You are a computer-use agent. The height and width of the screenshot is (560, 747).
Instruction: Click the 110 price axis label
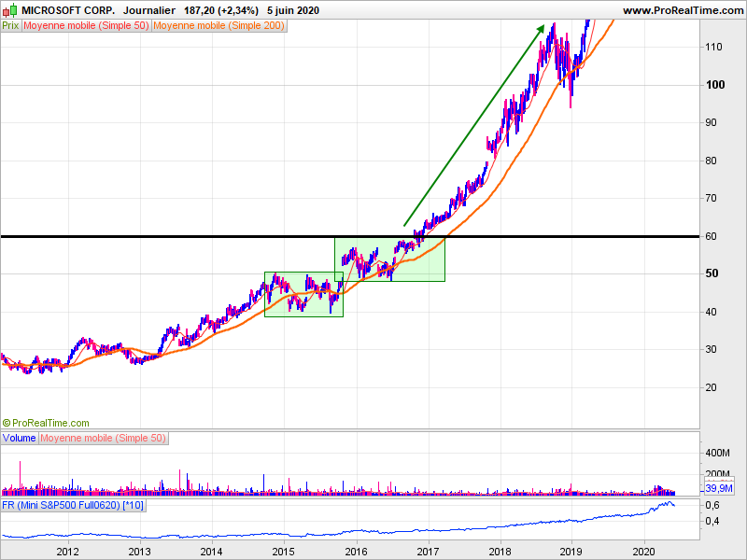pyautogui.click(x=713, y=48)
